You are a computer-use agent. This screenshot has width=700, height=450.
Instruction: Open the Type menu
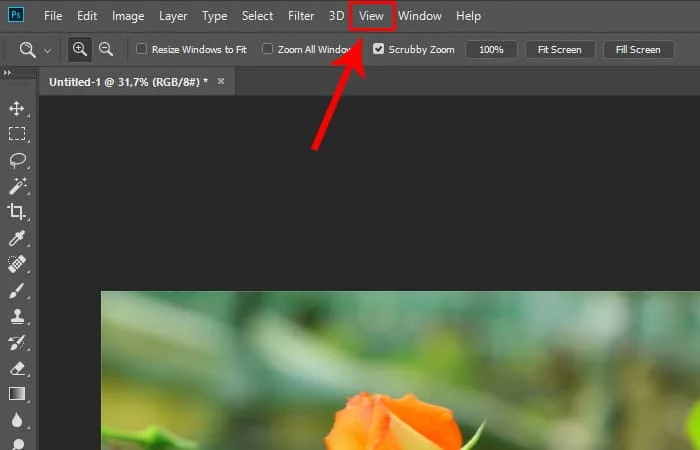pos(215,16)
